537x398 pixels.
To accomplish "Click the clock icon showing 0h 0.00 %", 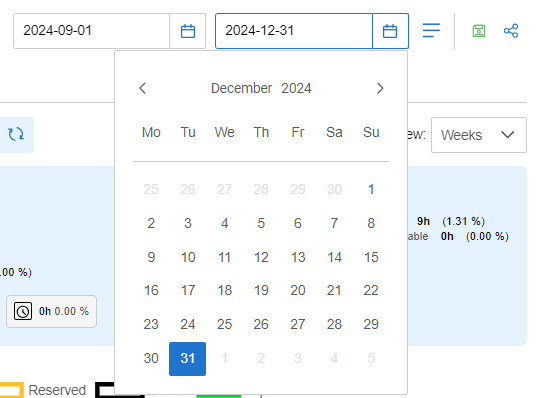I will point(23,311).
